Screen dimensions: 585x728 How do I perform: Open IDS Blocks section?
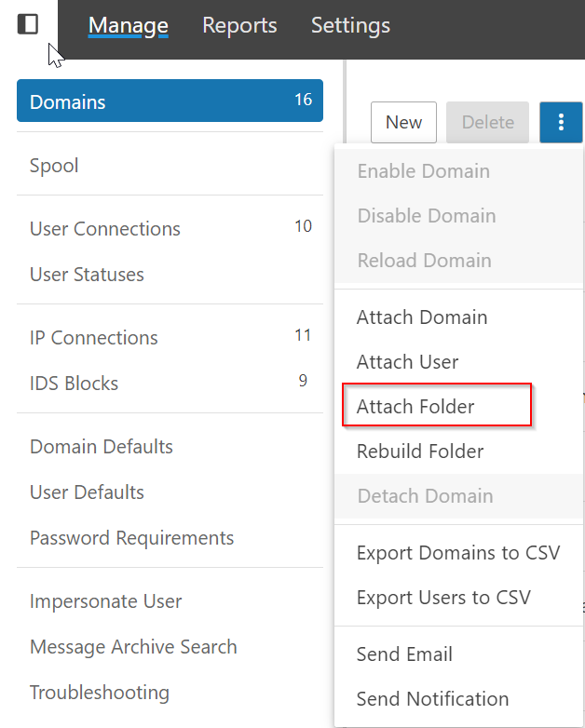[x=74, y=384]
